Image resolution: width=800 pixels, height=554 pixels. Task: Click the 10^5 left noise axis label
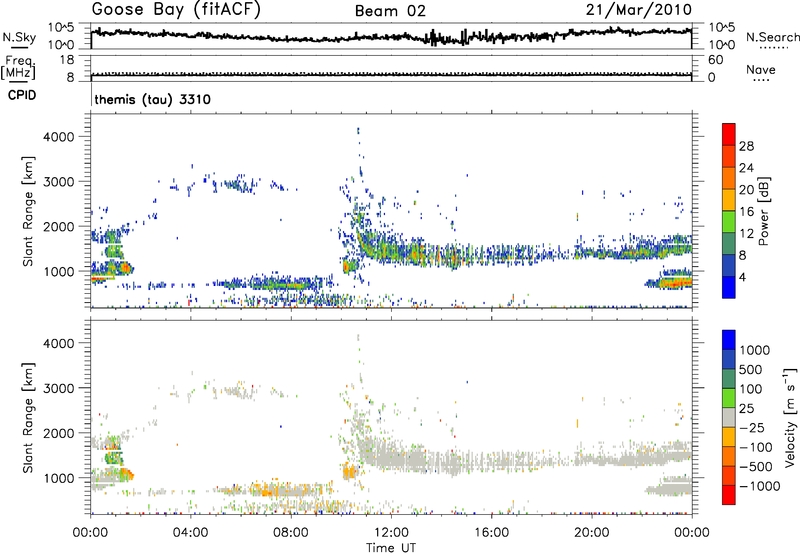point(61,28)
